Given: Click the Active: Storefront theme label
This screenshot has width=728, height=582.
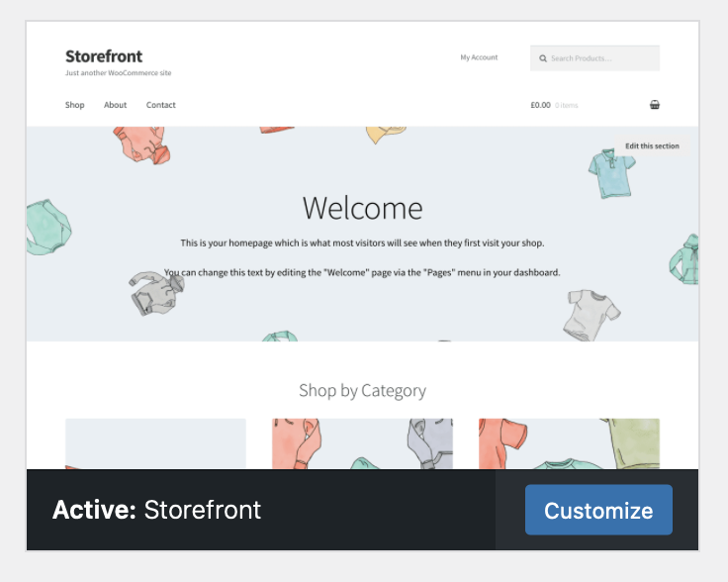Looking at the screenshot, I should [x=156, y=510].
